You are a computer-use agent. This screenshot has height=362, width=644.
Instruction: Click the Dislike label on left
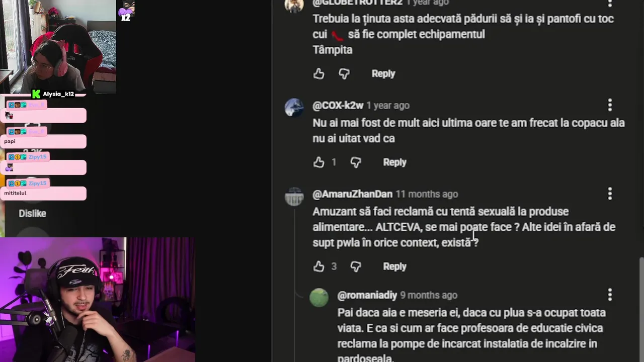click(32, 213)
